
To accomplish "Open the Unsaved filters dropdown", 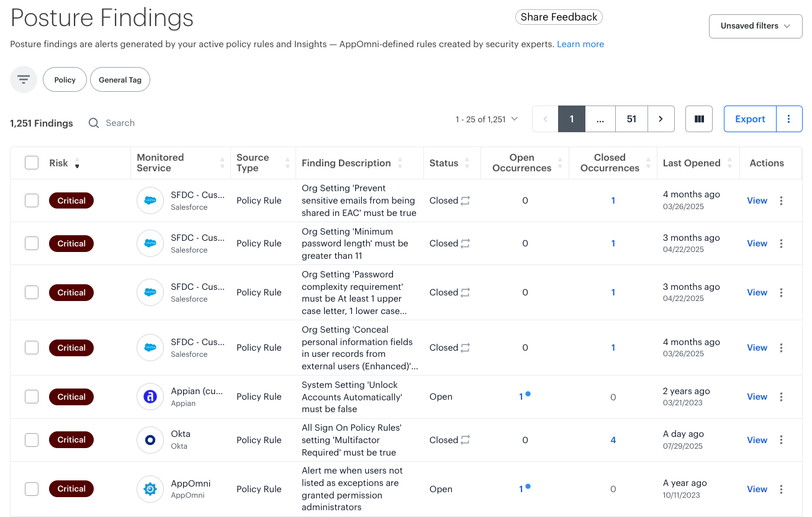I will coord(756,26).
